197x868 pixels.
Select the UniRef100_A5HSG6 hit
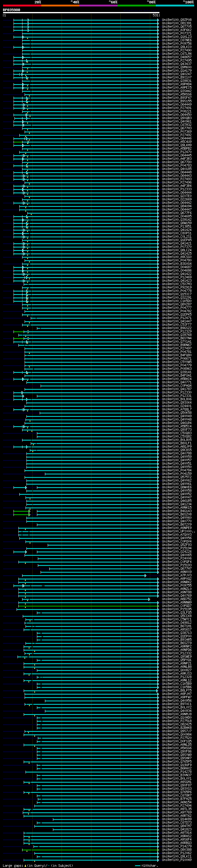click(177, 94)
